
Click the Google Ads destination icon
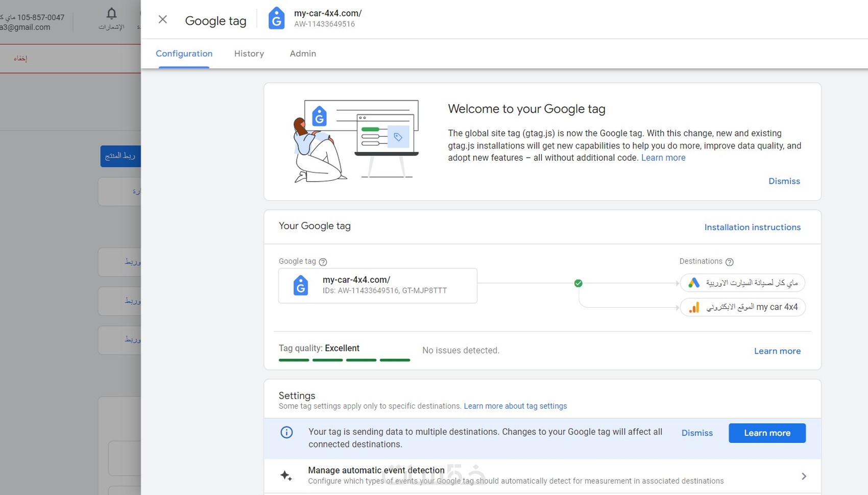click(x=693, y=283)
